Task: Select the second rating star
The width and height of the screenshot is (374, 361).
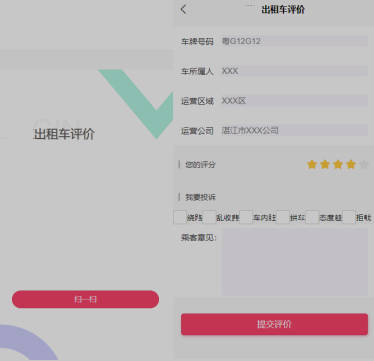Action: tap(325, 164)
